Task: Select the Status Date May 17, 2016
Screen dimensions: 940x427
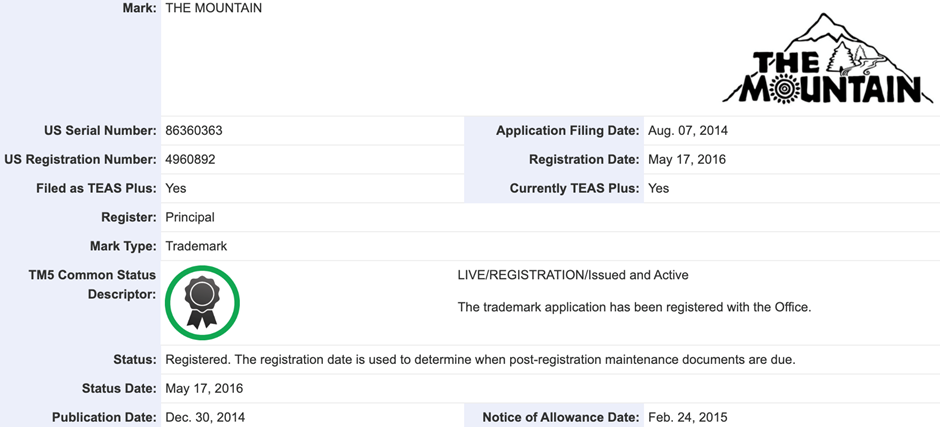Action: tap(204, 389)
